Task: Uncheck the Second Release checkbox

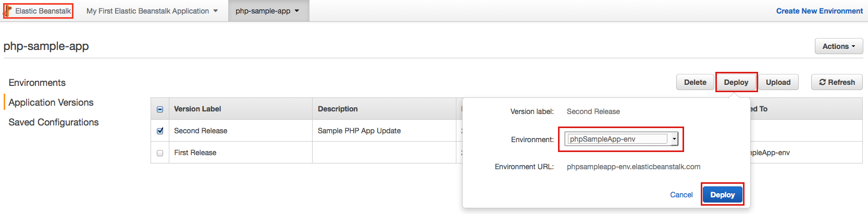Action: tap(160, 131)
